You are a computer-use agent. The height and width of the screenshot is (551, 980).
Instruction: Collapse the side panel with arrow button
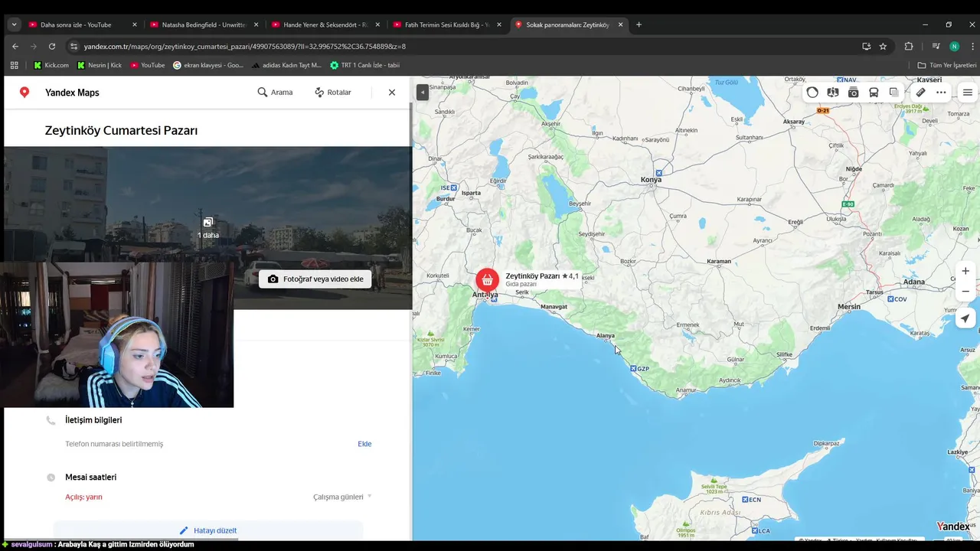click(422, 93)
